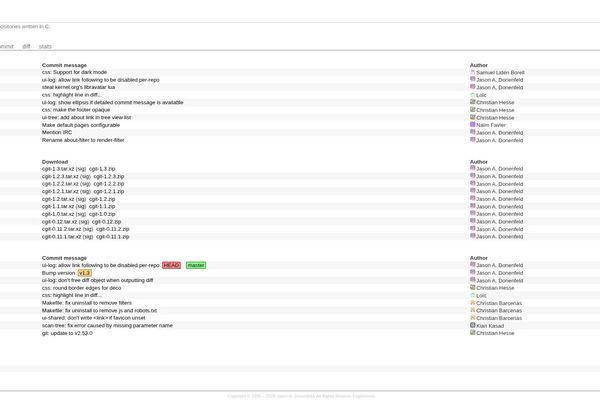Screen dimensions: 600x400
Task: Click avatar in 'css: make the footer opaque' row
Action: 473,109
